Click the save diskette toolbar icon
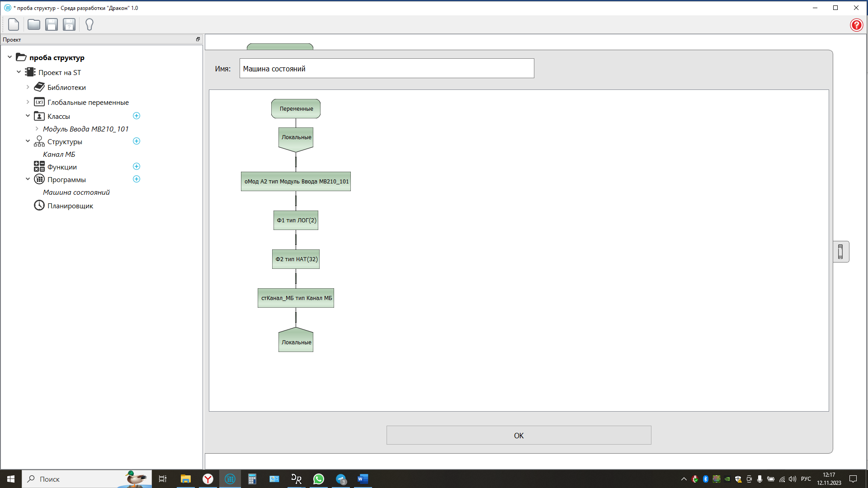The image size is (868, 488). 52,24
